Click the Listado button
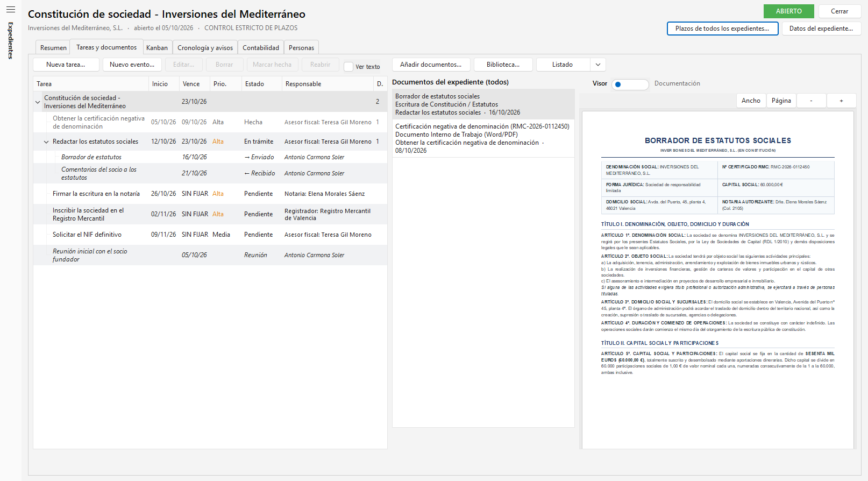The height and width of the screenshot is (481, 868). (563, 65)
